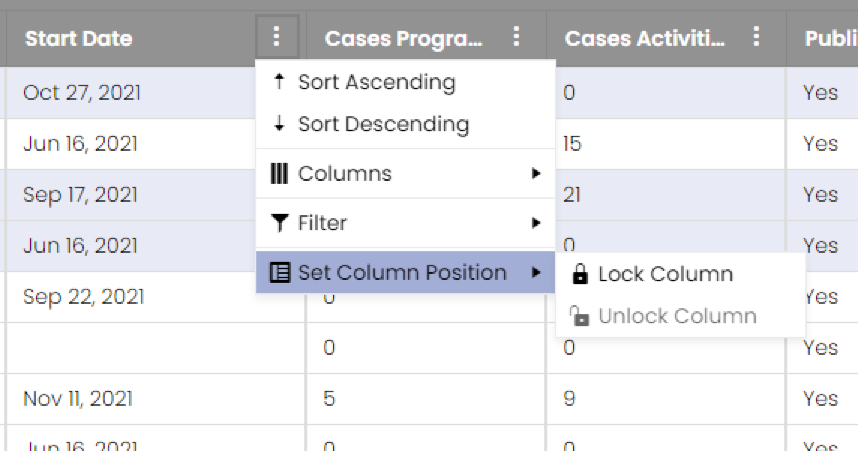
Task: Expand the Columns submenu arrow
Action: 536,174
